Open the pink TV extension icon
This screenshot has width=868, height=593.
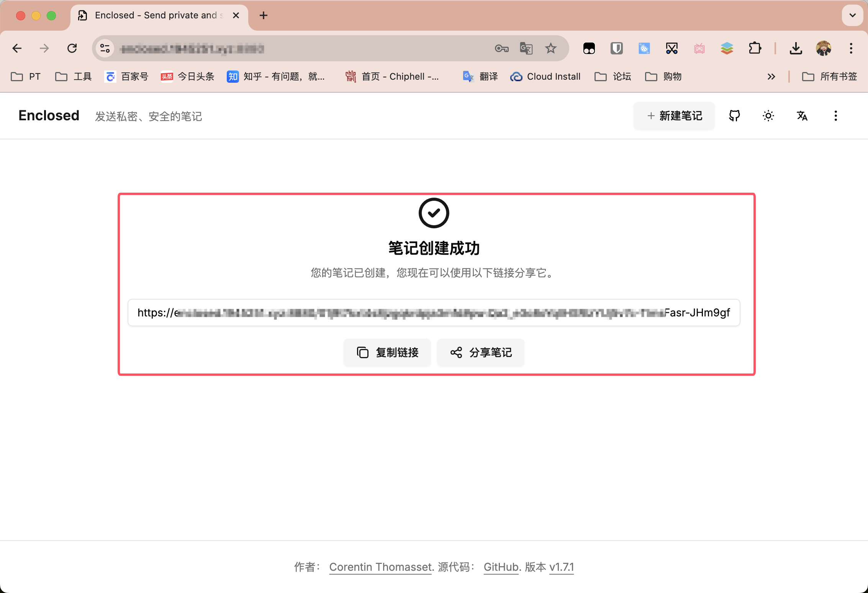coord(699,48)
